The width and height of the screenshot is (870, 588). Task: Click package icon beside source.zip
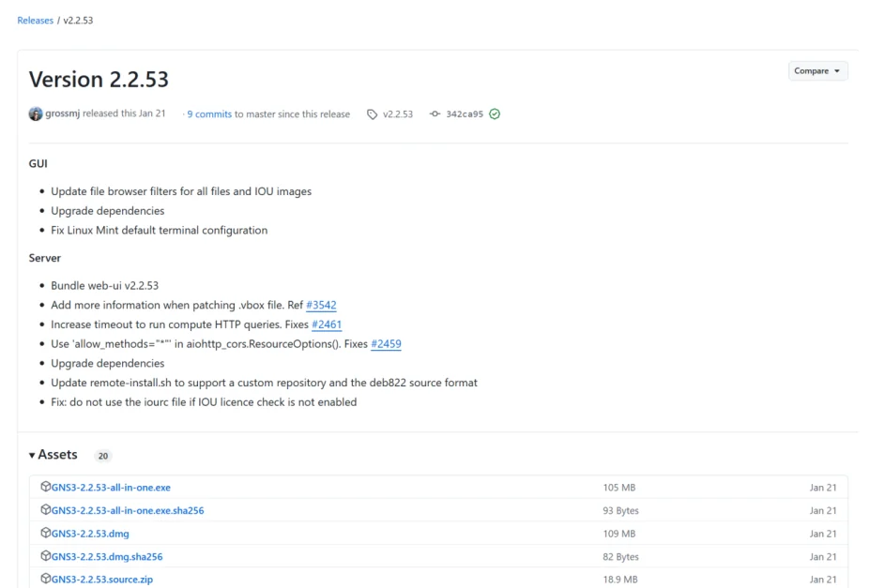[45, 579]
